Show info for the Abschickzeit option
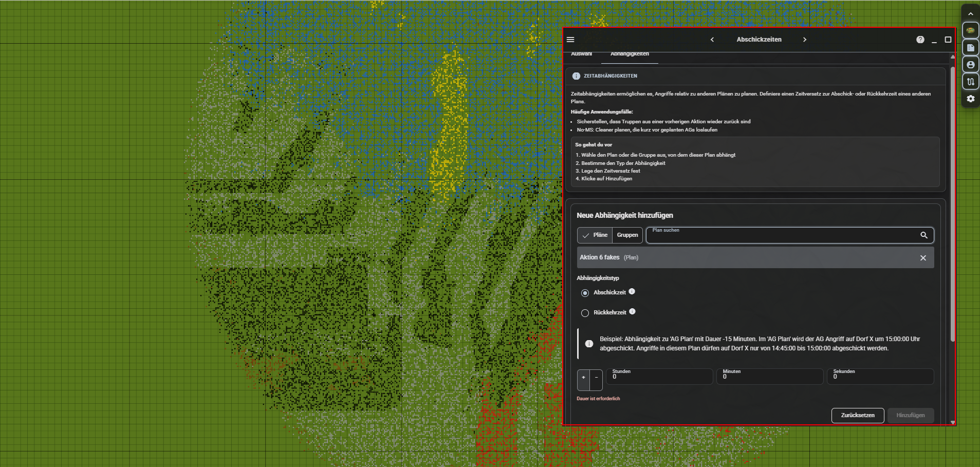 coord(632,292)
